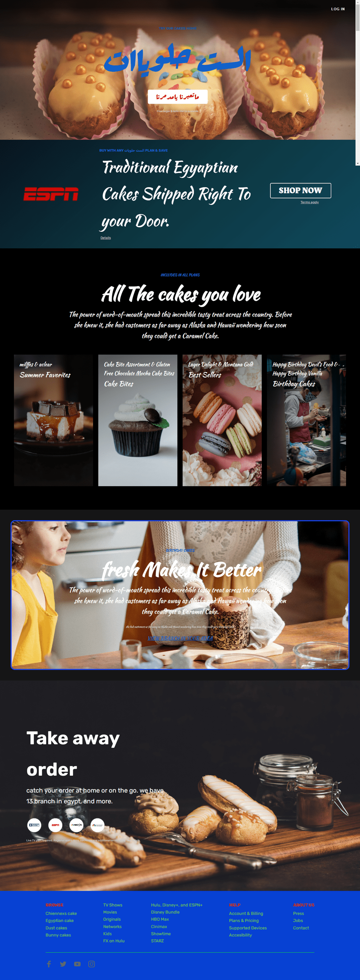Open the Twitter icon in the footer
The image size is (360, 980).
coord(63,963)
